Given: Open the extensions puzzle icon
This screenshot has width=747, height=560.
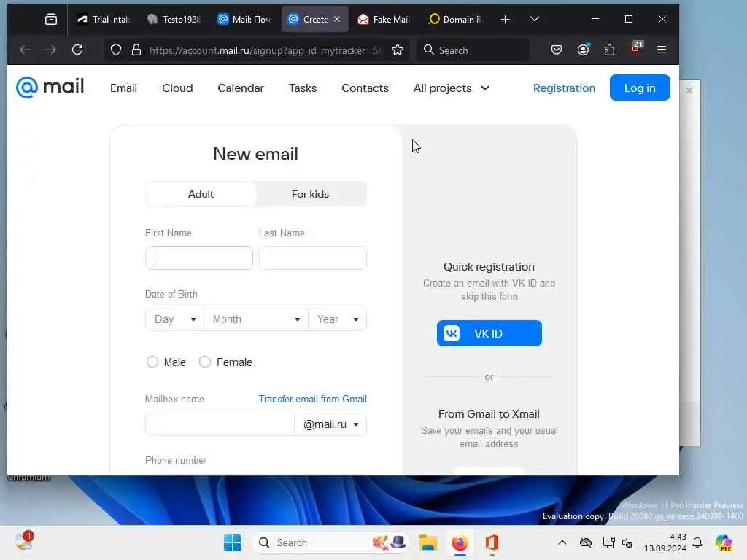Looking at the screenshot, I should (609, 50).
